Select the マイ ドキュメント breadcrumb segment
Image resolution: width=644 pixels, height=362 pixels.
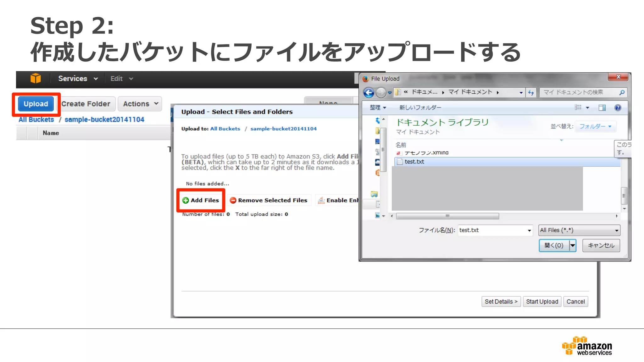point(470,92)
